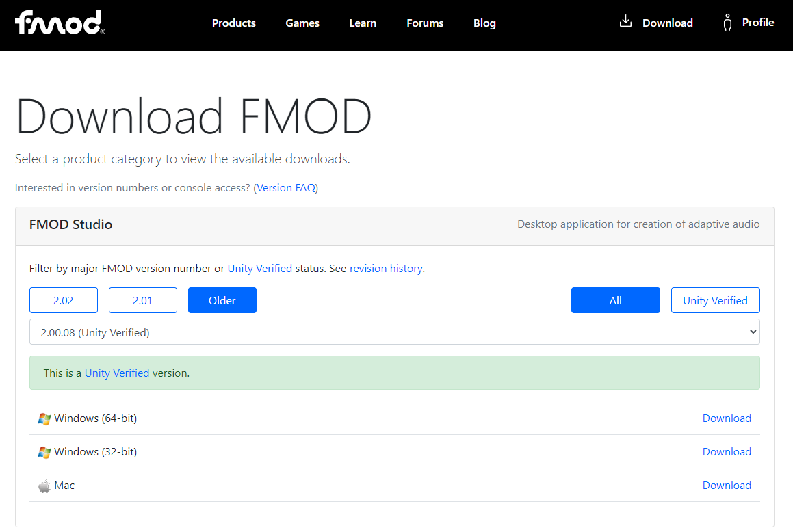Click the Windows (64-bit) label
This screenshot has width=793, height=532.
tap(96, 418)
